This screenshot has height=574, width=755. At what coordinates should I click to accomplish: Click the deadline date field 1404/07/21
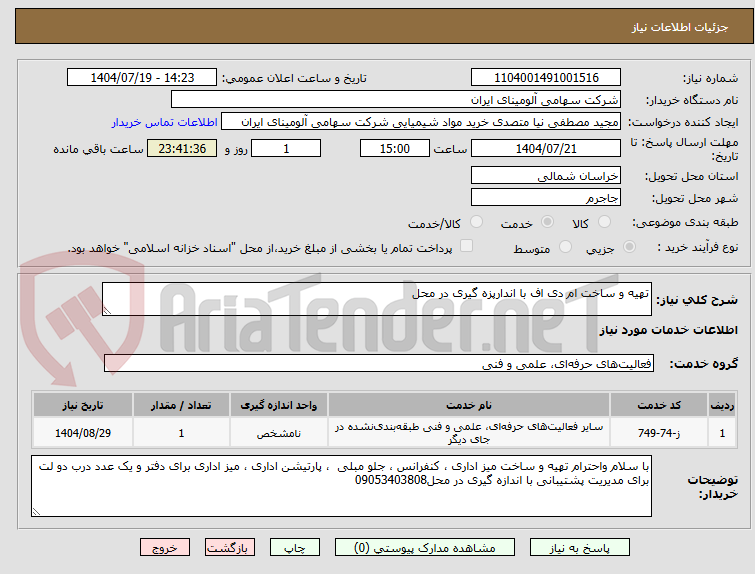(546, 148)
